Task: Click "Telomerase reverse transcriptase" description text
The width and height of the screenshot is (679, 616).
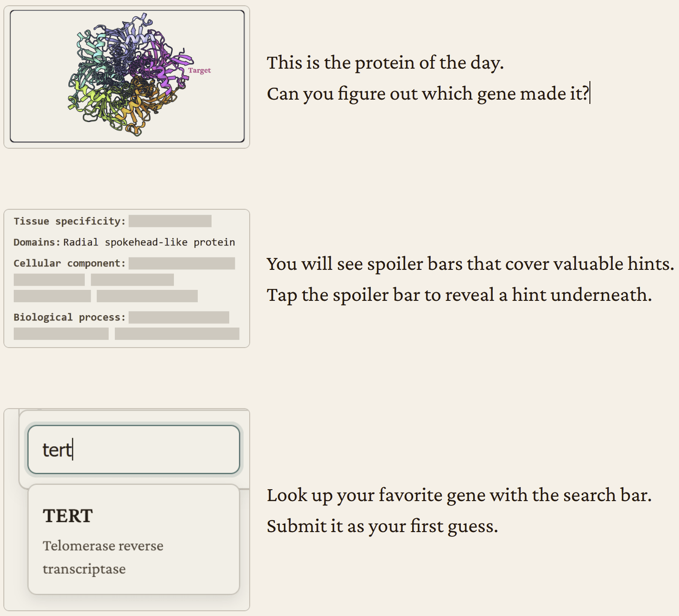Action: [x=103, y=557]
